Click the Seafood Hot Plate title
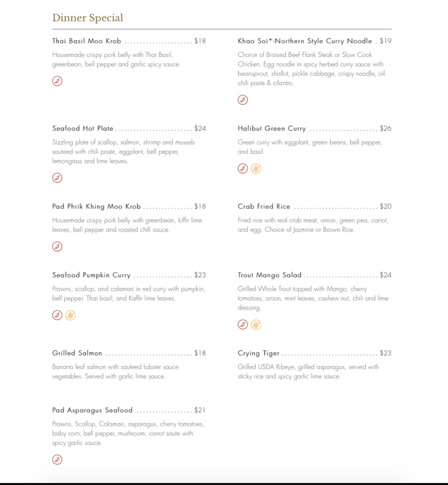Viewport: 448px width, 485px height. [x=83, y=128]
